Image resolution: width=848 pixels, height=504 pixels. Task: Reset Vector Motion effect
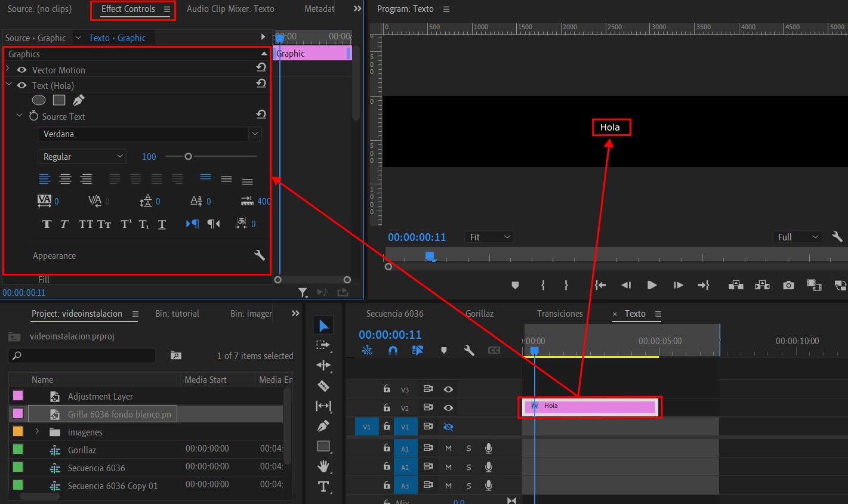coord(261,67)
